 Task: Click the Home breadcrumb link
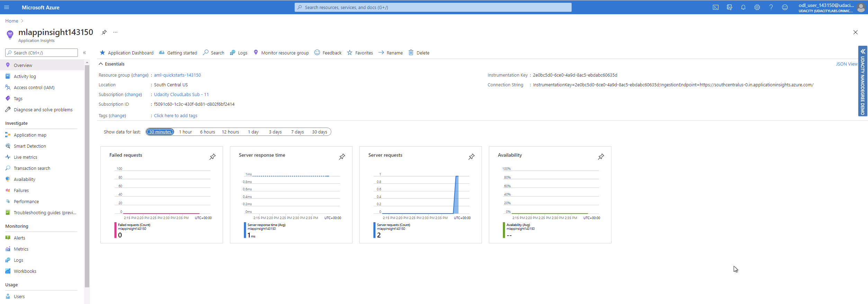click(12, 21)
